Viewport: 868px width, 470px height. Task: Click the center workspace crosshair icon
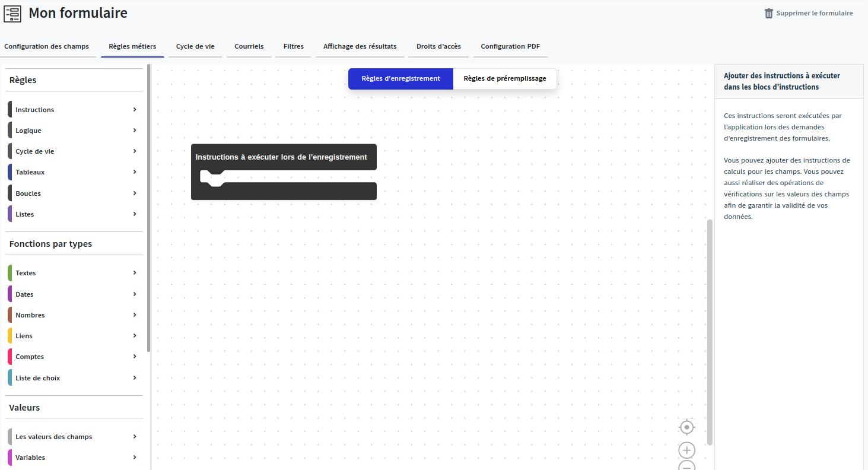[686, 427]
